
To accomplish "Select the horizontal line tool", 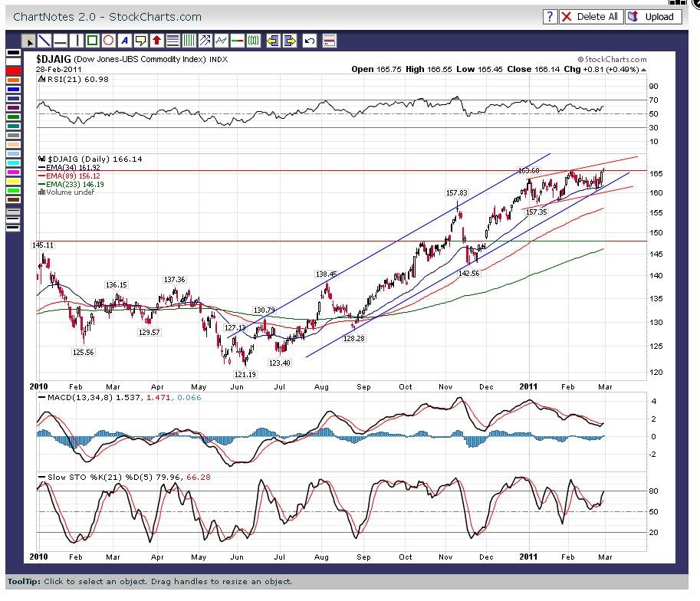I will [61, 41].
